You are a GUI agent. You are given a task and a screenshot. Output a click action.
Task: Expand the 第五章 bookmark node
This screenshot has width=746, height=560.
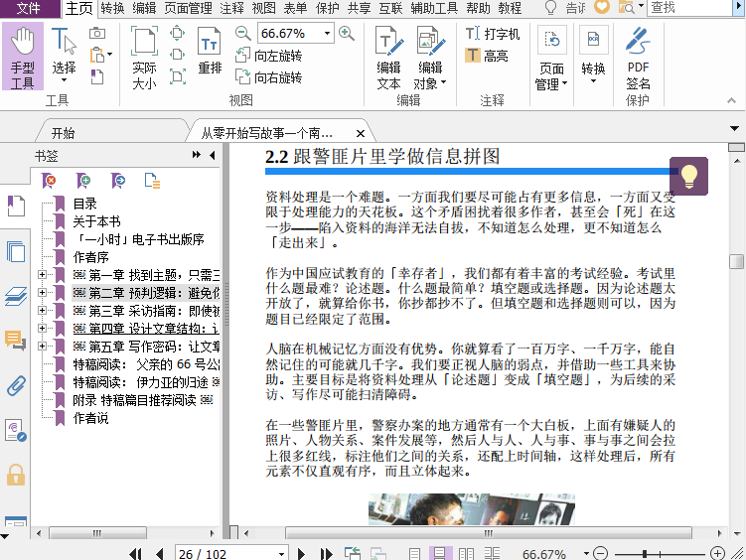point(42,347)
